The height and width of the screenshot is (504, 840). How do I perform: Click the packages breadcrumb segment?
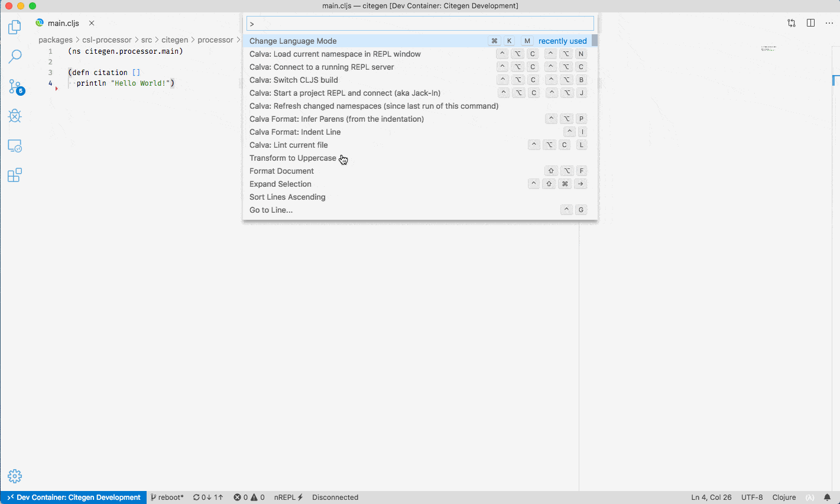coord(56,40)
